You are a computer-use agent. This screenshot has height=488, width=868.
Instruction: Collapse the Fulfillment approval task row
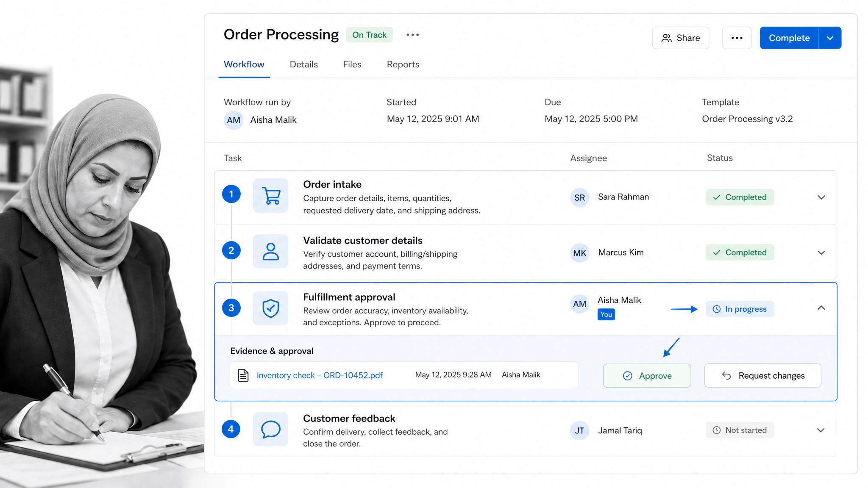821,308
